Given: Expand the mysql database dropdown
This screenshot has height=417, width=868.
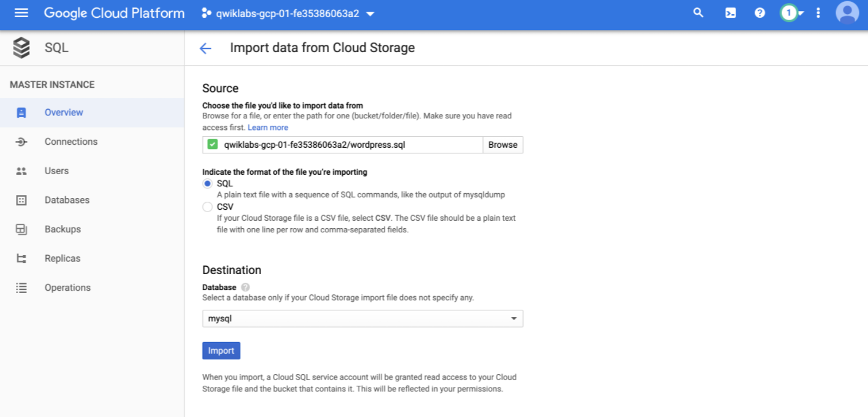Looking at the screenshot, I should tap(363, 319).
